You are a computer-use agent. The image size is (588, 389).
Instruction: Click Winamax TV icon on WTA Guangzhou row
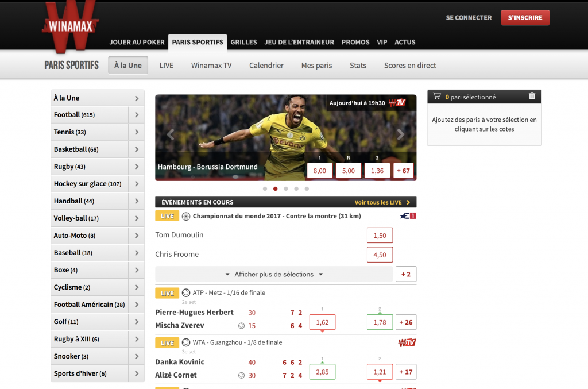pyautogui.click(x=407, y=342)
